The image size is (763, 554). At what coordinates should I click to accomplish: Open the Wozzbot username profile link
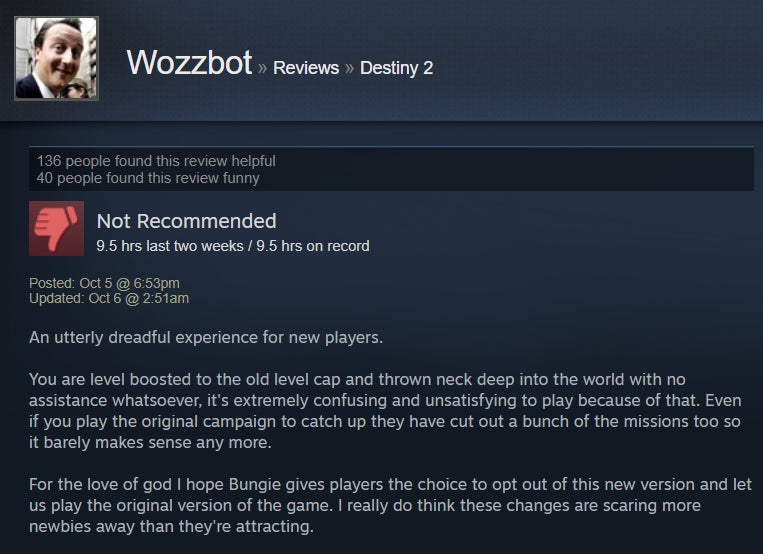tap(189, 63)
